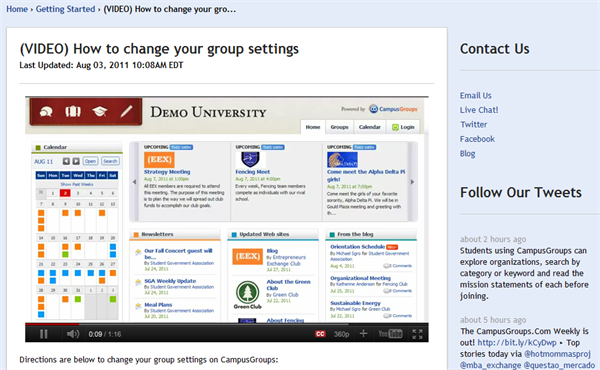The image size is (600, 370).
Task: Open the Fencing Meet event
Action: tap(253, 172)
